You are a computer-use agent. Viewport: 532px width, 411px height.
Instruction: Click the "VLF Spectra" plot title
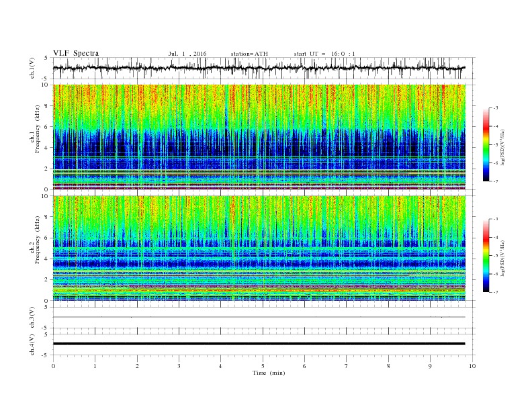76,53
